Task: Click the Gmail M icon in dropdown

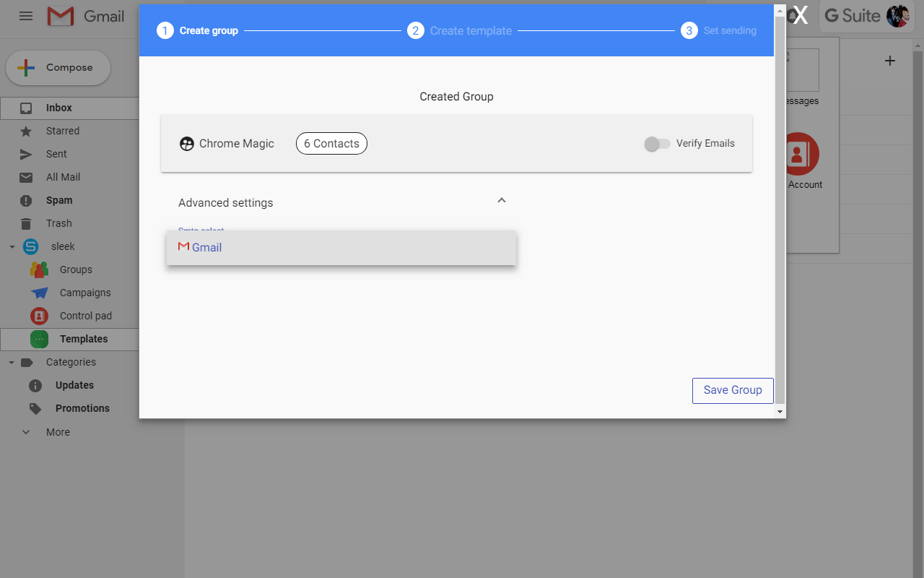Action: tap(183, 246)
